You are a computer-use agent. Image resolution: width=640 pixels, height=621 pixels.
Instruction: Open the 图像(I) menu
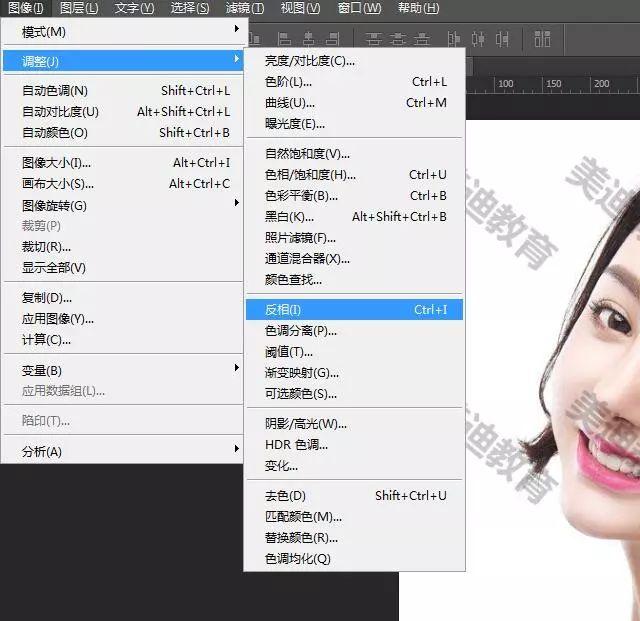(25, 8)
